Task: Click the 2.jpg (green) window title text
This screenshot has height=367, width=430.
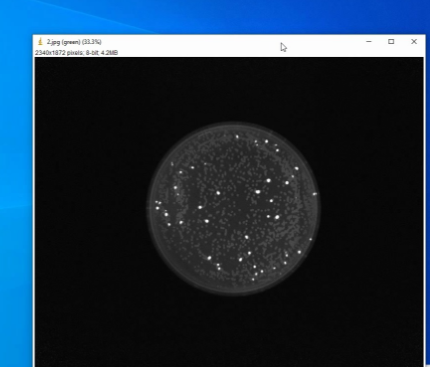Action: (x=74, y=42)
